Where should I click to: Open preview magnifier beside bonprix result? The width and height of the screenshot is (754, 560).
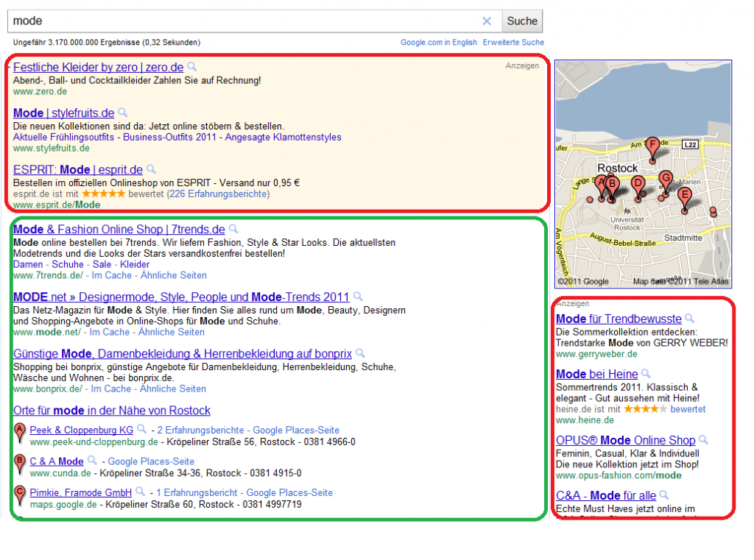(x=360, y=353)
